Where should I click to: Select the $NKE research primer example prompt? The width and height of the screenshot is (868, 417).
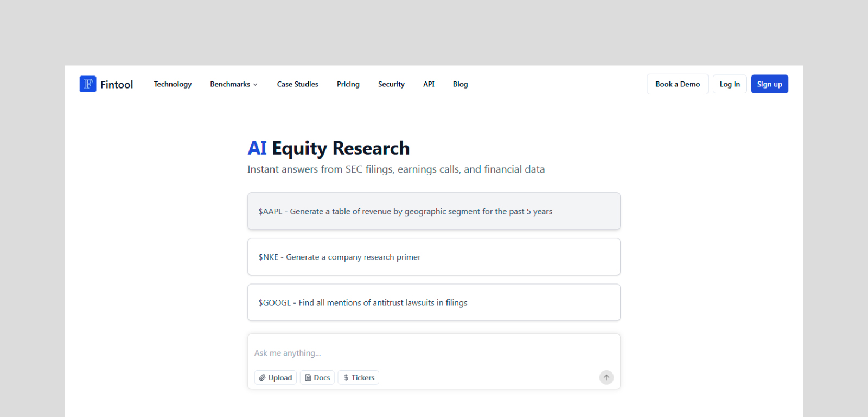point(433,257)
